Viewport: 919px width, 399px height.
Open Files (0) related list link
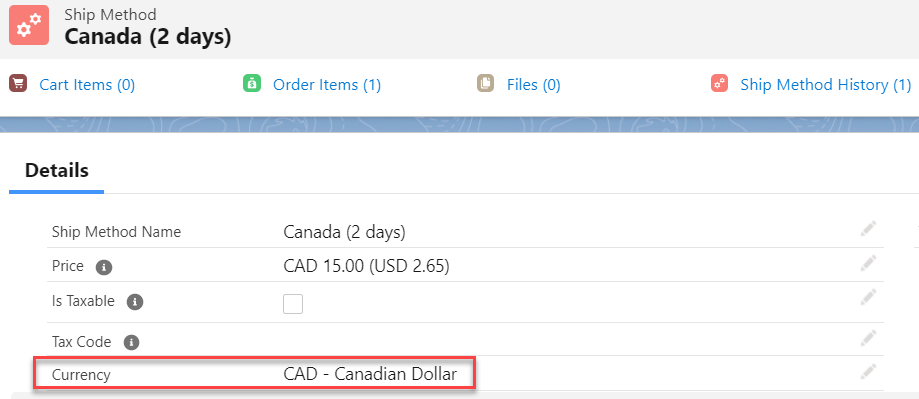click(x=533, y=85)
